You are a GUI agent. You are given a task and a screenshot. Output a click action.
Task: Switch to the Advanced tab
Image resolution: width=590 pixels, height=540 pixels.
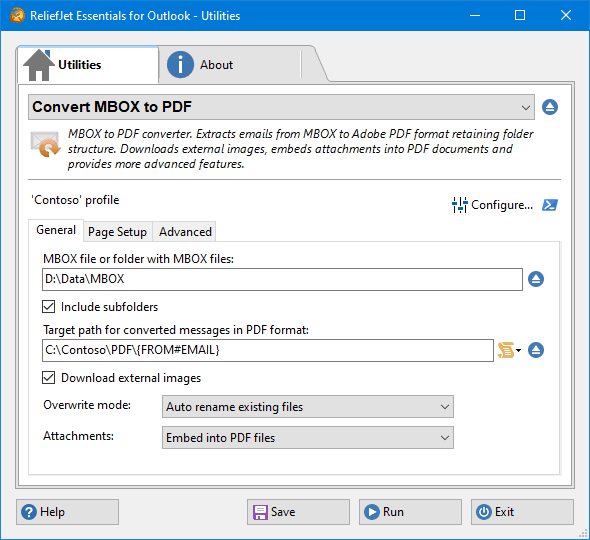pyautogui.click(x=185, y=232)
